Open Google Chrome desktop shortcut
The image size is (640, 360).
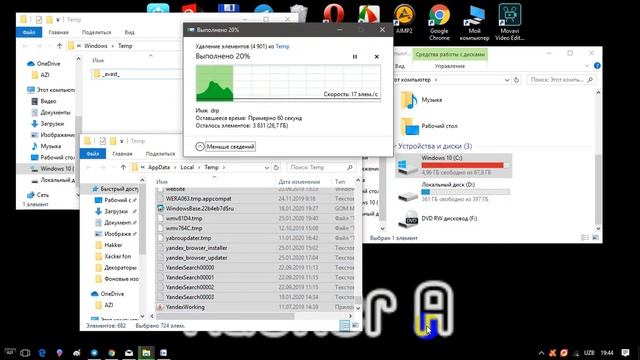439,22
